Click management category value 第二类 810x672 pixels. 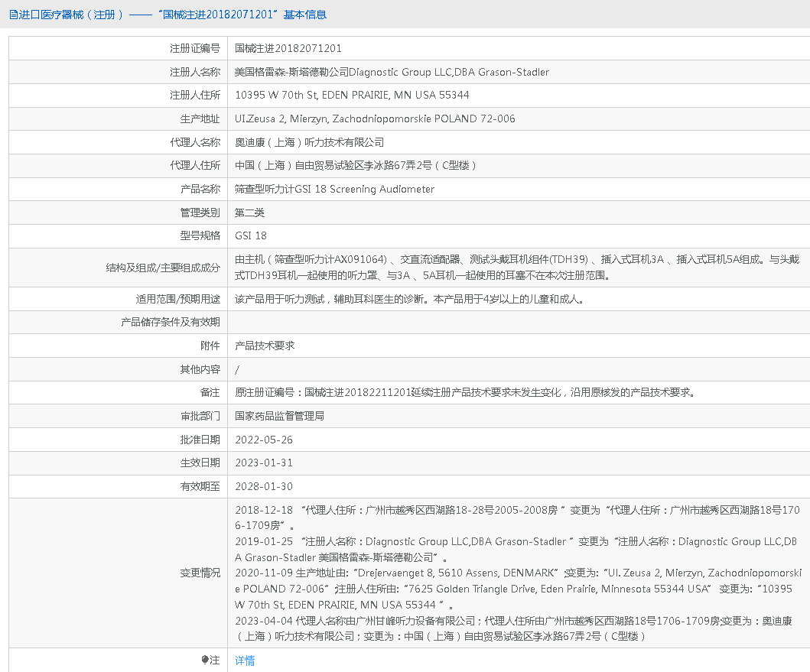249,213
